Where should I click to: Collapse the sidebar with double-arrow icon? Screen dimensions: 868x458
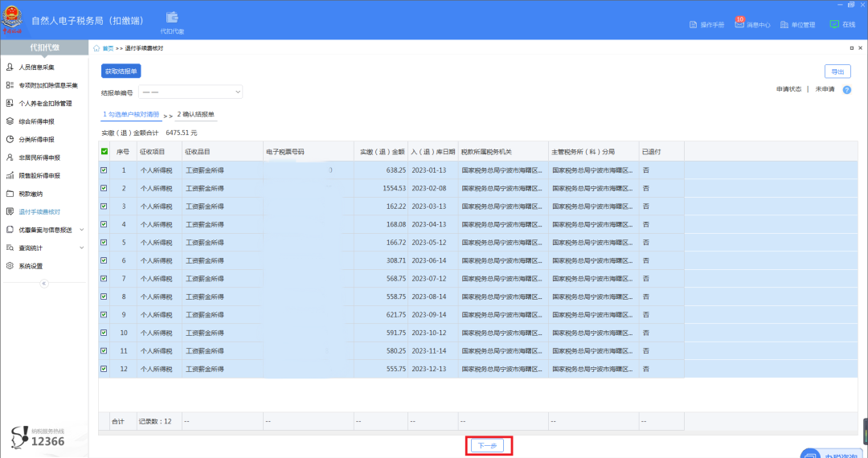coord(44,283)
